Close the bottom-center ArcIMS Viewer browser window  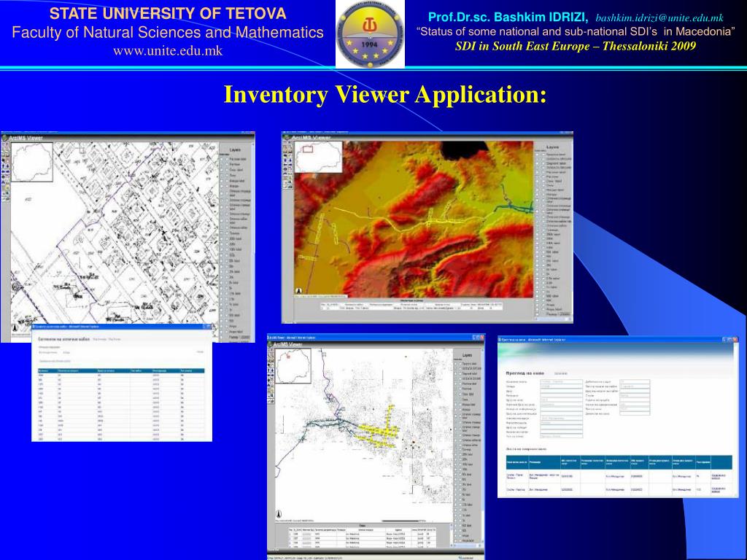point(482,337)
